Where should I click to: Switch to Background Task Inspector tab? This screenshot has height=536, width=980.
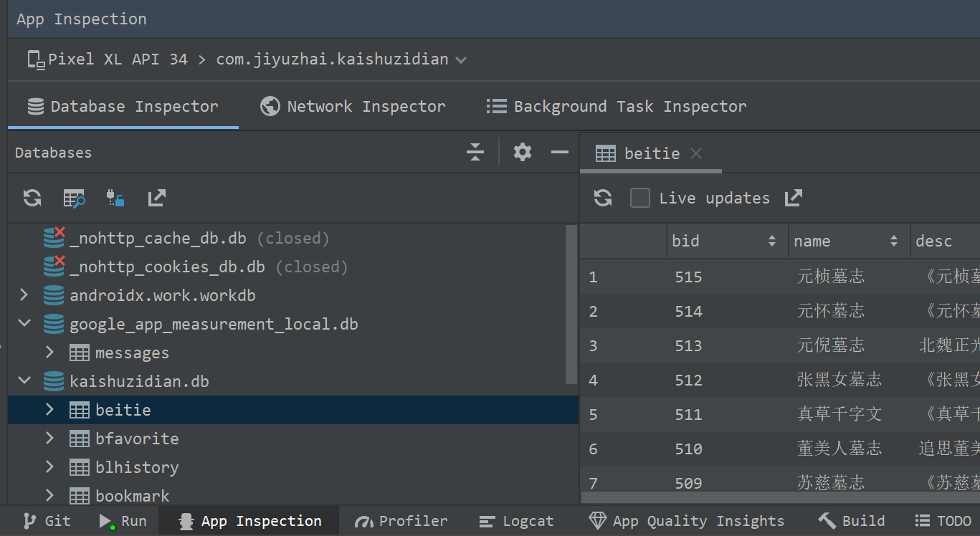617,107
